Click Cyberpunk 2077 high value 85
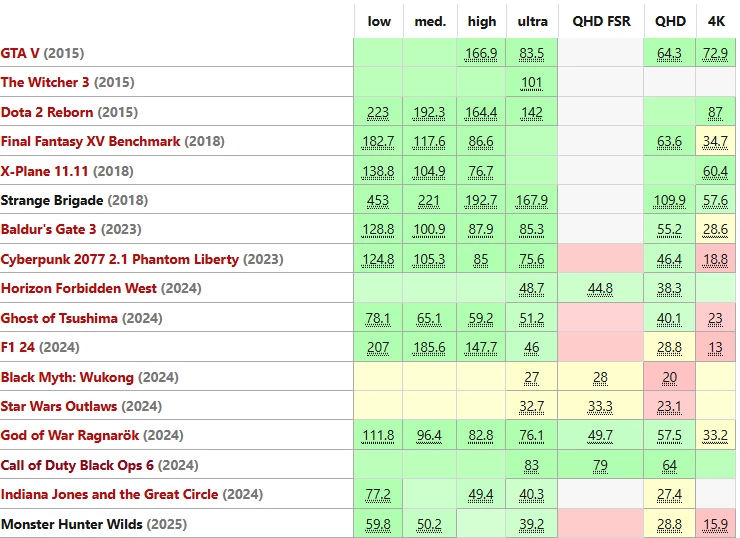The image size is (740, 538). coord(481,260)
